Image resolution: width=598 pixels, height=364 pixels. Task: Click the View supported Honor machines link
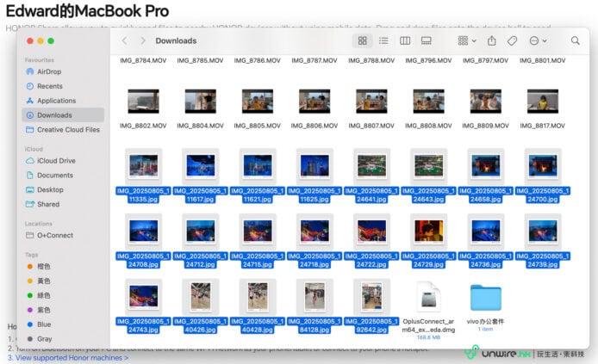coord(68,357)
